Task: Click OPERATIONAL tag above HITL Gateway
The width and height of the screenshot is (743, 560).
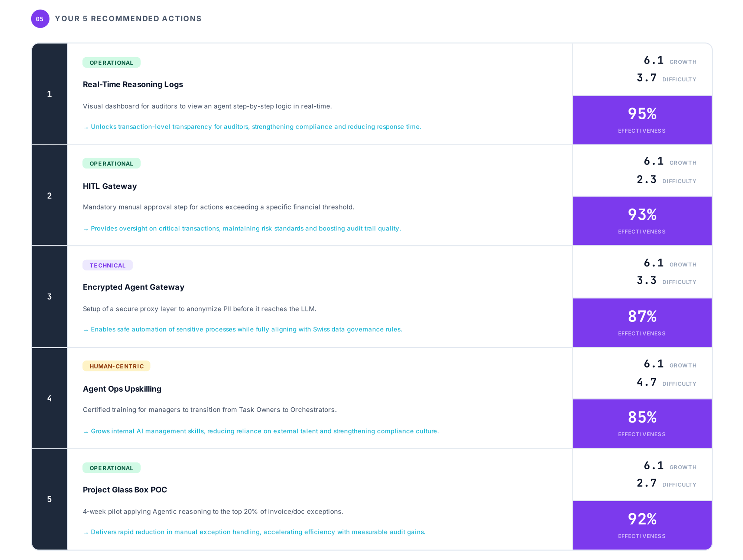Action: (x=111, y=164)
